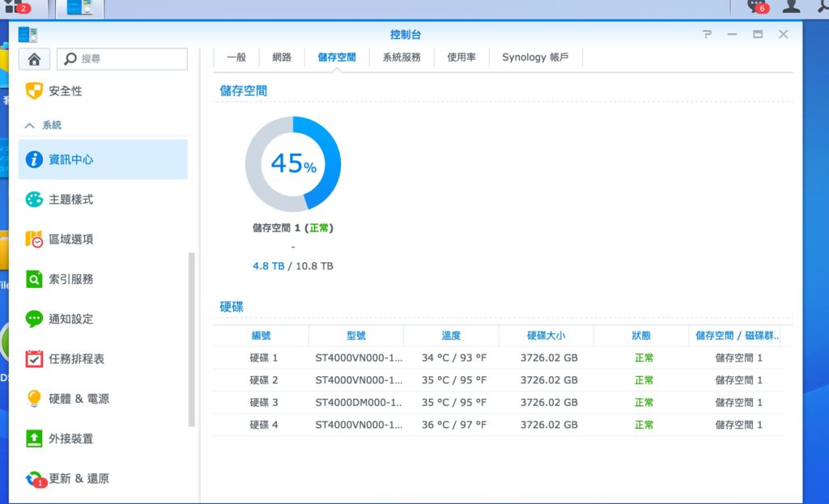Click the sidebar vertical scrollbar

(191, 339)
